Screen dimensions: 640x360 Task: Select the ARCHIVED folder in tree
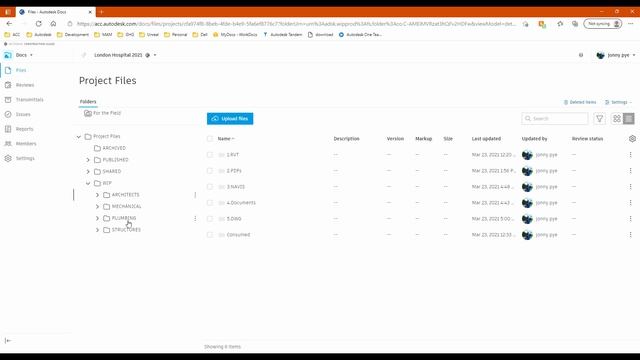[114, 148]
